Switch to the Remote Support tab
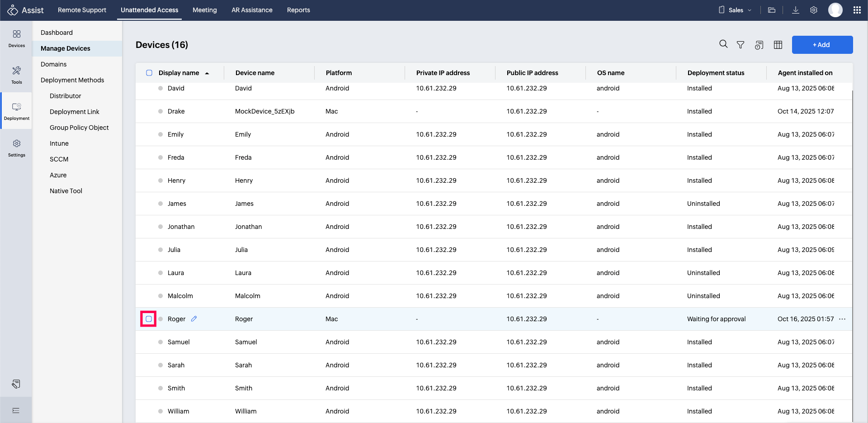 point(82,10)
